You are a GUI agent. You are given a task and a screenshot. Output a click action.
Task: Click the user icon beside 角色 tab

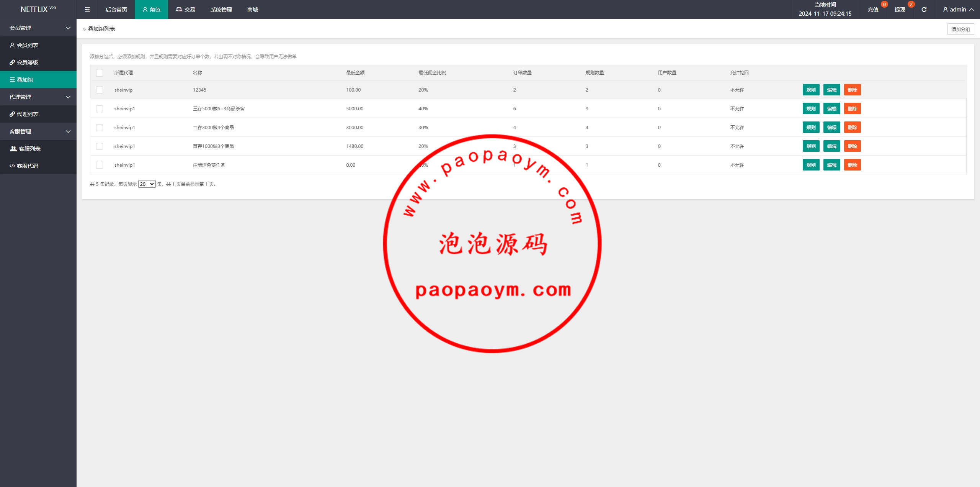145,10
